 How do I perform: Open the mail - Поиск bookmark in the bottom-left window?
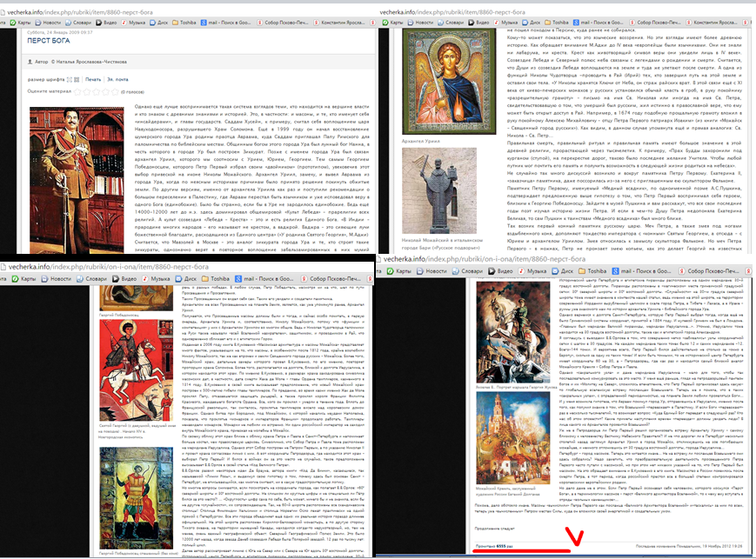click(x=264, y=279)
